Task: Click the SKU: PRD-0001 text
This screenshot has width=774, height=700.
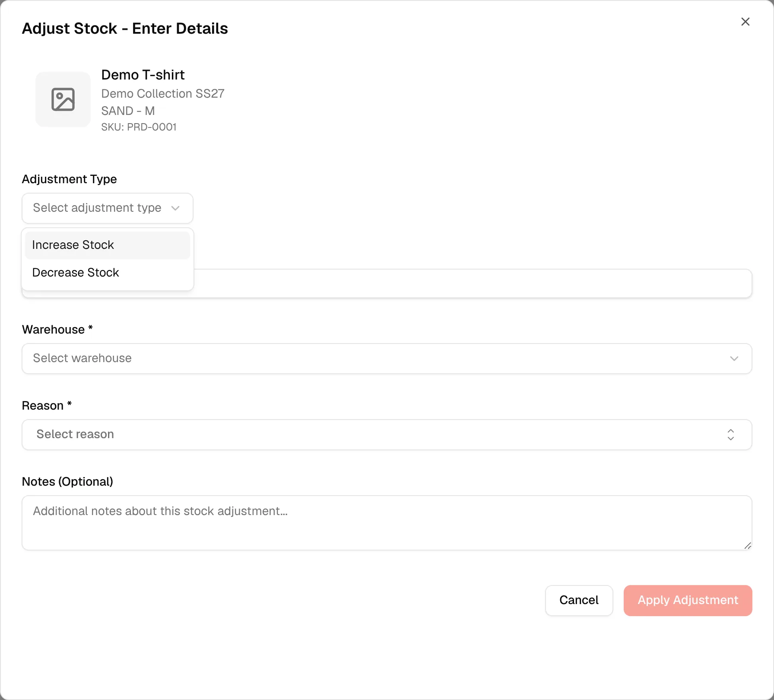Action: tap(139, 127)
